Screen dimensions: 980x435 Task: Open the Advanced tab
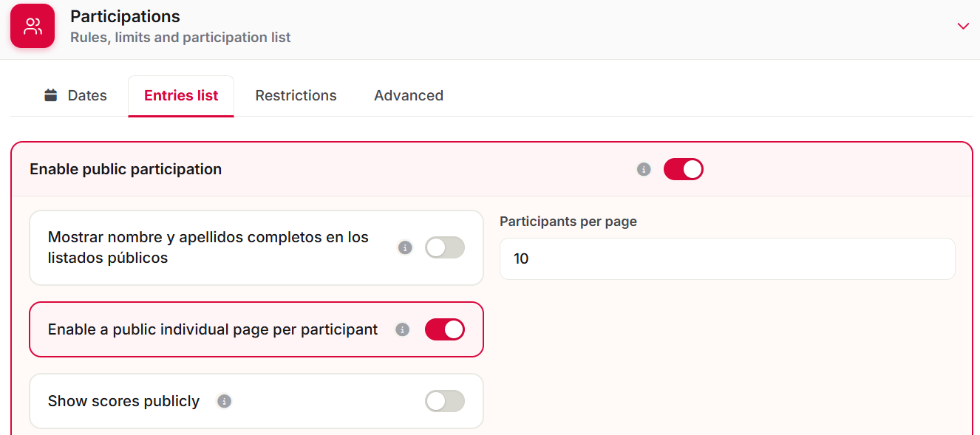click(409, 95)
